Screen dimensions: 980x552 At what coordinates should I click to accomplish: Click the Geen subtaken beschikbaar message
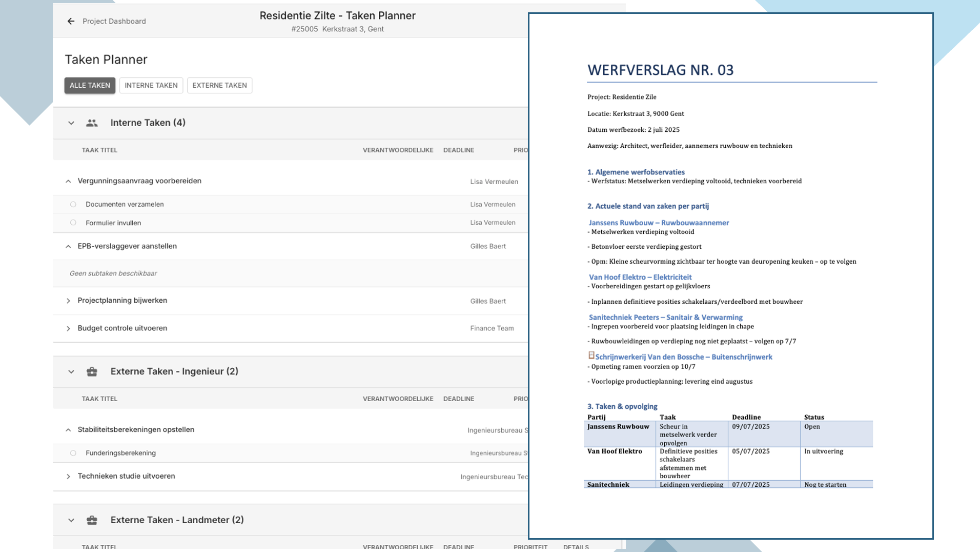pos(113,273)
